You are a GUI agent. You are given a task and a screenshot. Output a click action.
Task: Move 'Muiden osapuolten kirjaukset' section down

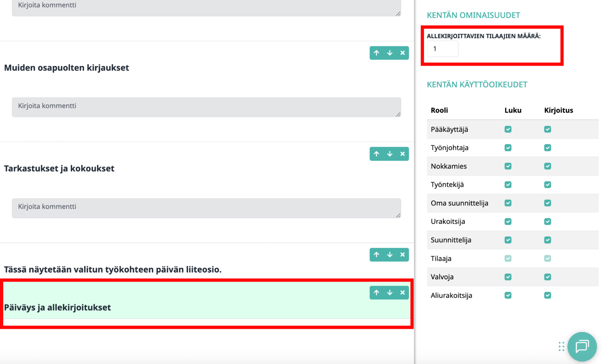(x=389, y=53)
